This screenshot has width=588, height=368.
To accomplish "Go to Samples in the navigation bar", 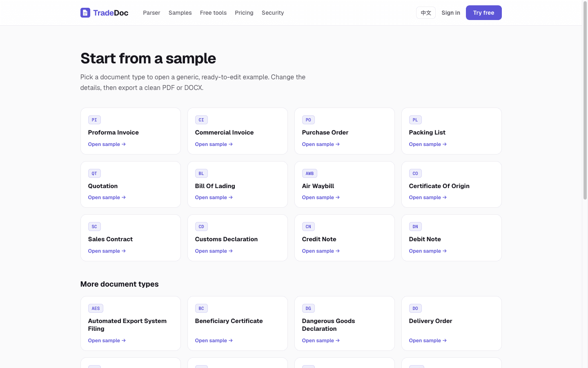I will 180,13.
